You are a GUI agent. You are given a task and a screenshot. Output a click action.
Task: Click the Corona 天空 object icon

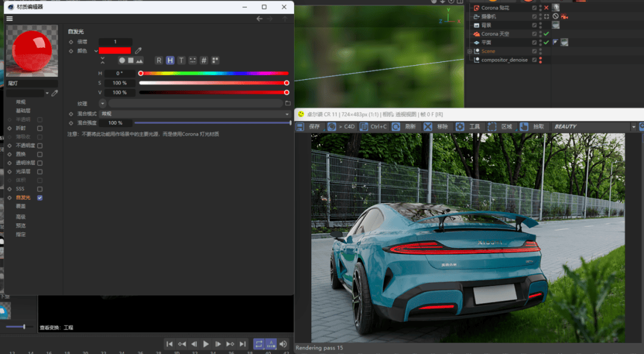point(476,34)
